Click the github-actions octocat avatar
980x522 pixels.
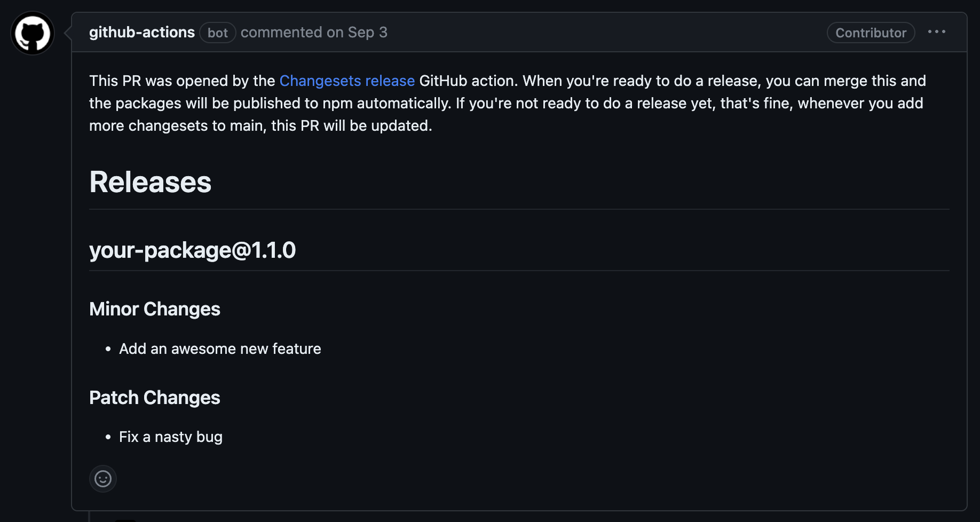(32, 33)
